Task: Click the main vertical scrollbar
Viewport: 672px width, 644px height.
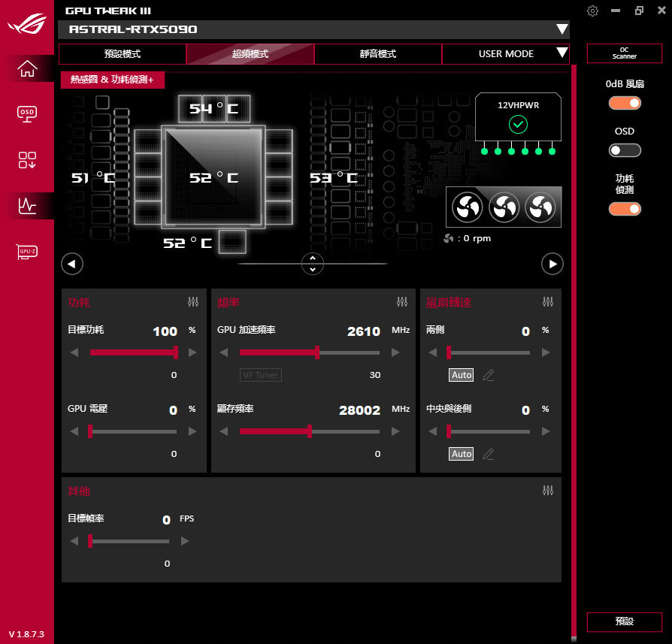Action: pyautogui.click(x=574, y=352)
